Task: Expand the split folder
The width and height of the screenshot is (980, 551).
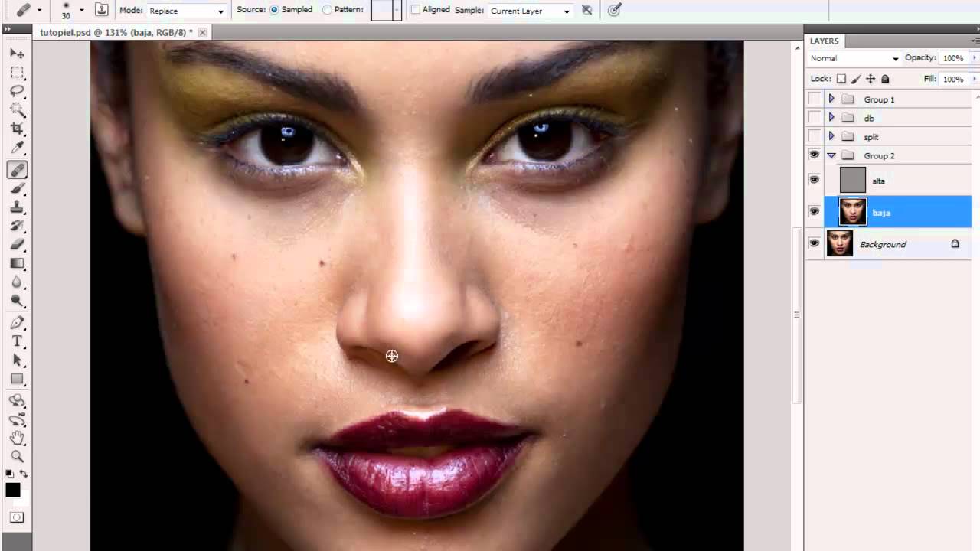Action: (831, 137)
